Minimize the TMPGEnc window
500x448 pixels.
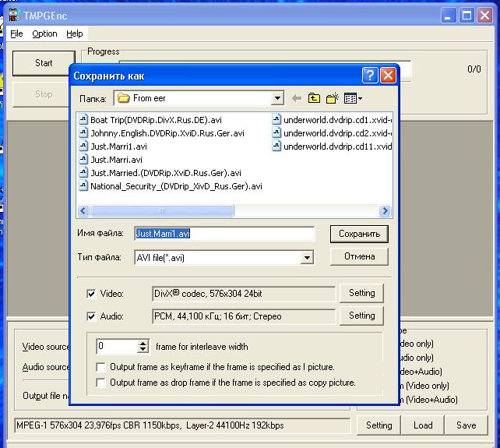(x=448, y=16)
